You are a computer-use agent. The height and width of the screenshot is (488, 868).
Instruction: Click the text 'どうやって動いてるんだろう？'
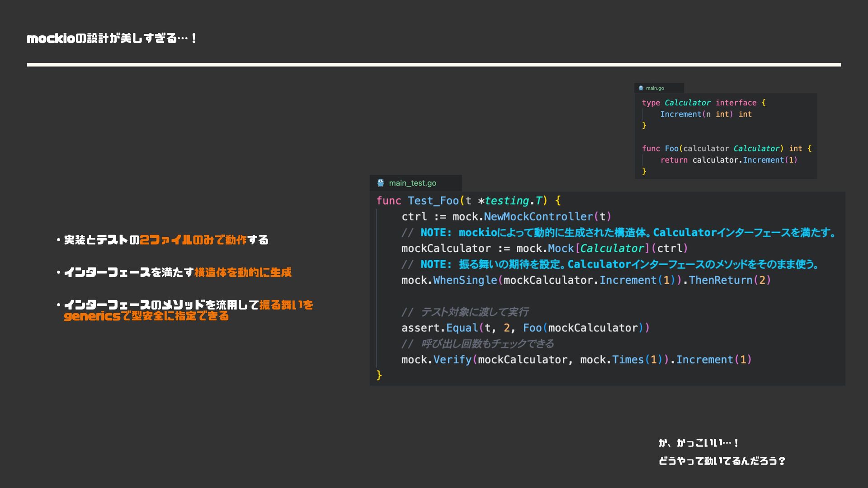722,461
